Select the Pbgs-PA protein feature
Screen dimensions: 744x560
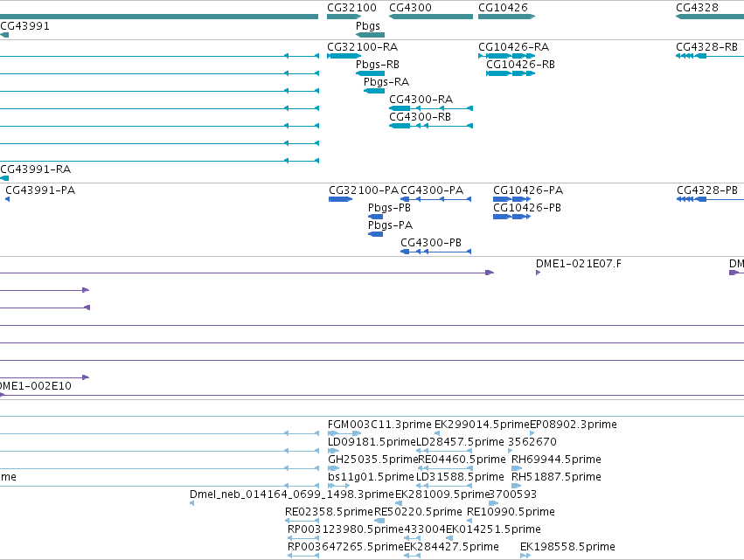coord(375,234)
